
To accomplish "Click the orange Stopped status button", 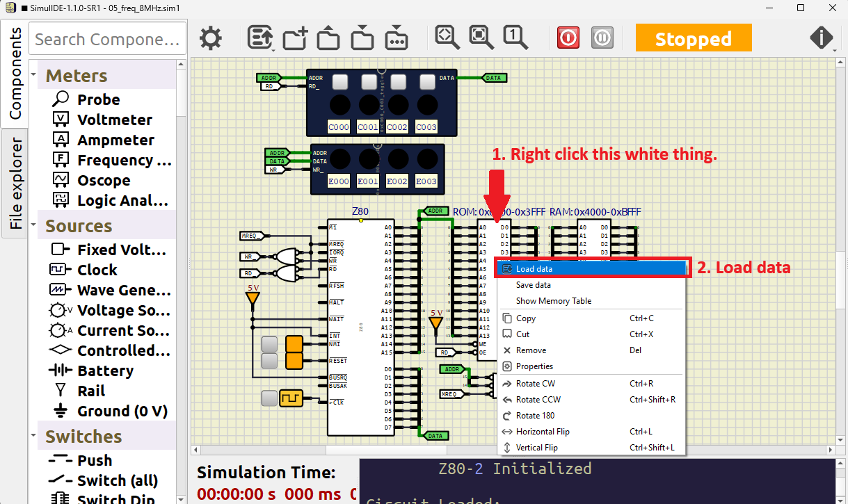I will (x=693, y=38).
